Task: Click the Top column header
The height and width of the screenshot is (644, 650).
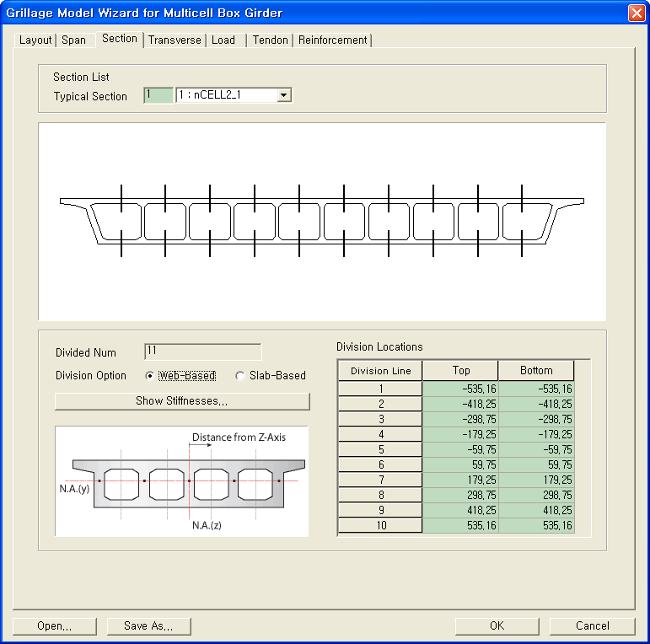Action: 460,371
